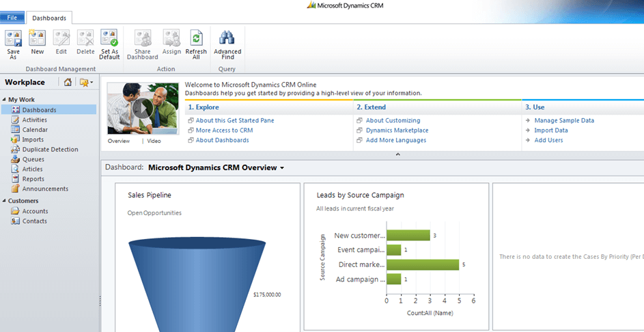Click the navigation pane splitter handle
This screenshot has width=644, height=332.
100,301
